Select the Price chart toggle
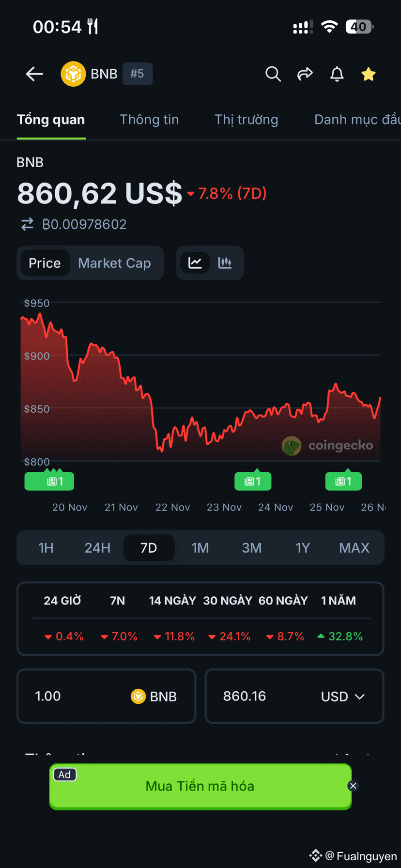The width and height of the screenshot is (401, 868). [x=45, y=263]
